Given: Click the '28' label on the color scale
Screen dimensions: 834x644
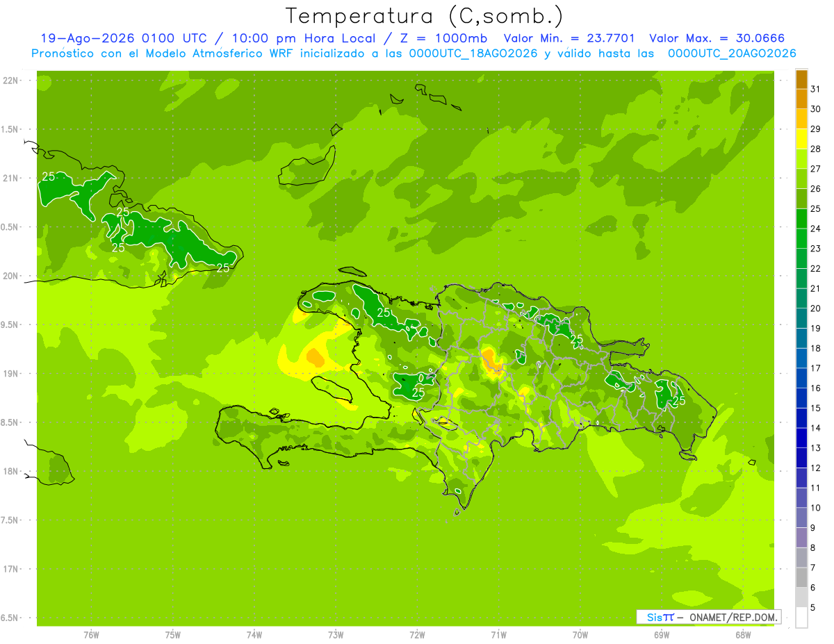Looking at the screenshot, I should (815, 149).
